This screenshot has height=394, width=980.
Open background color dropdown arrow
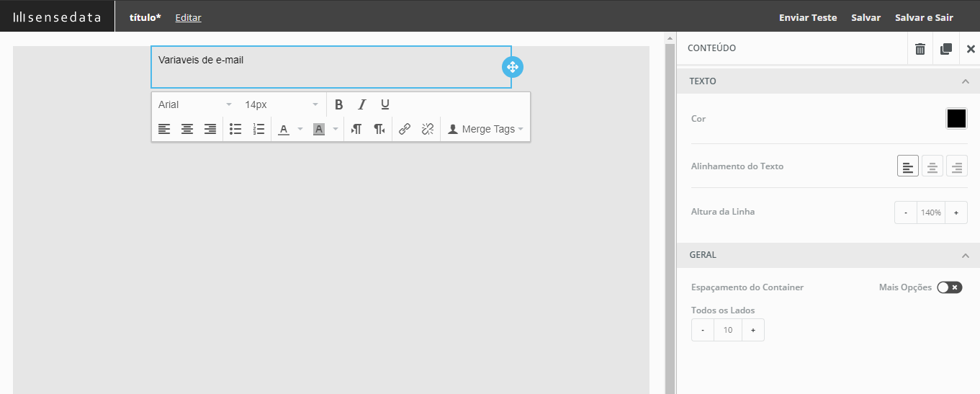[x=335, y=129]
